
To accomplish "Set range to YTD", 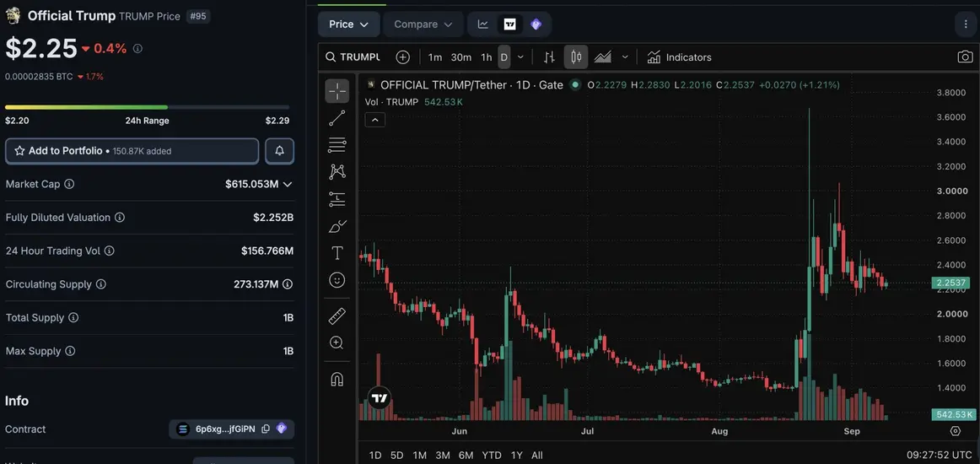I will pos(492,456).
